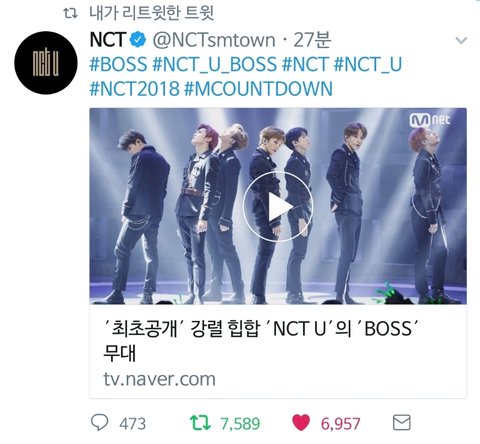The height and width of the screenshot is (444, 480).
Task: Click the reply speech bubble icon
Action: (99, 422)
